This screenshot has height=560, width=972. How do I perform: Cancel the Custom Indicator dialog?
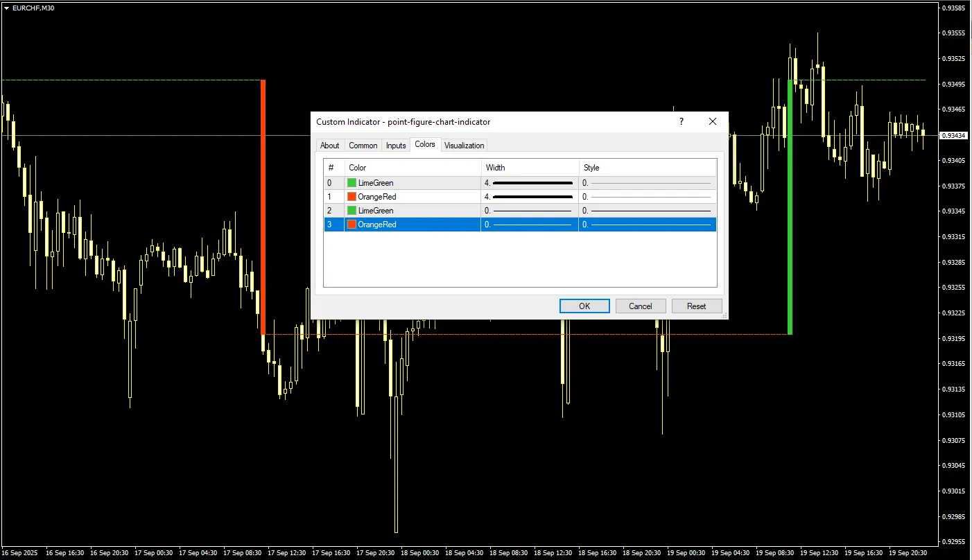click(x=641, y=306)
